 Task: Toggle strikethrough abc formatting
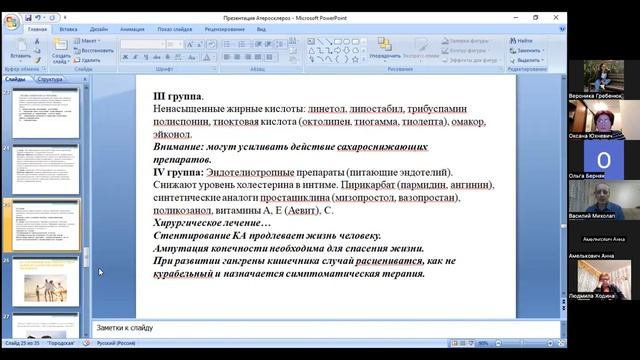pyautogui.click(x=157, y=58)
